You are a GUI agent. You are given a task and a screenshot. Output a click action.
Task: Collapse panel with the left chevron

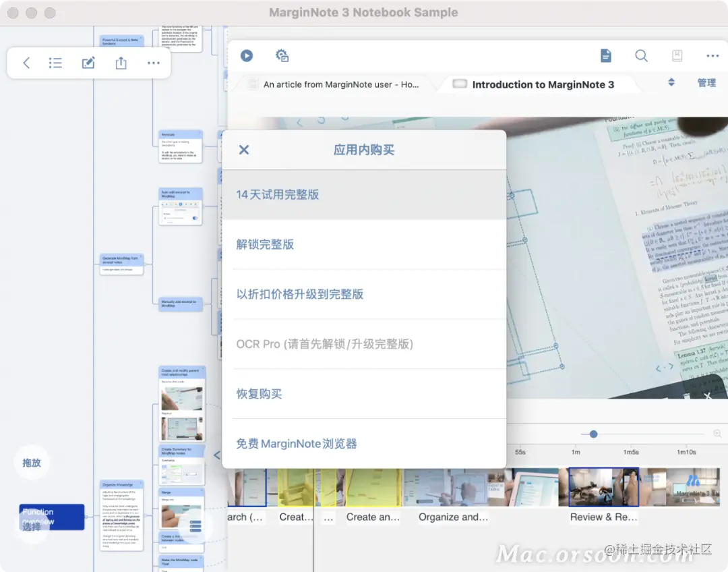pyautogui.click(x=217, y=455)
